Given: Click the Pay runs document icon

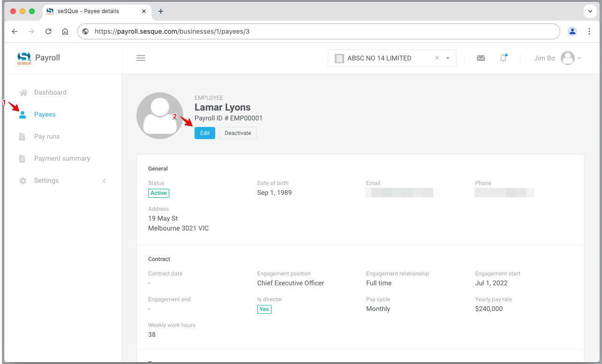Looking at the screenshot, I should coord(23,137).
